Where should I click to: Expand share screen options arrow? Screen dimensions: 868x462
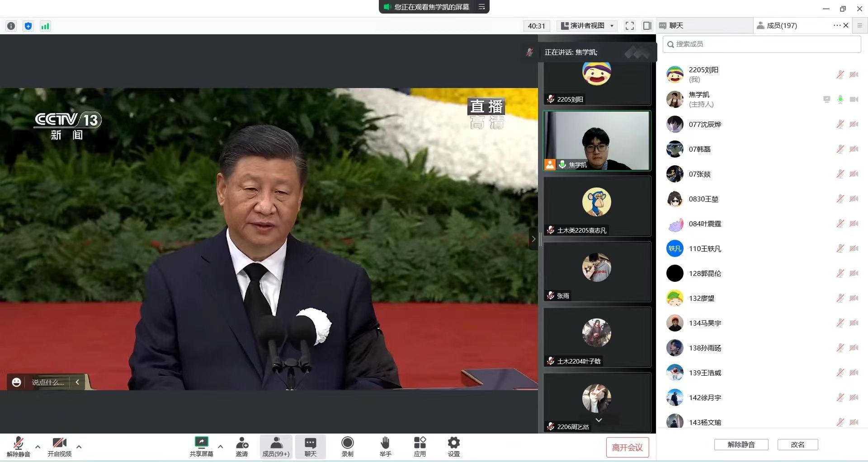coord(221,447)
